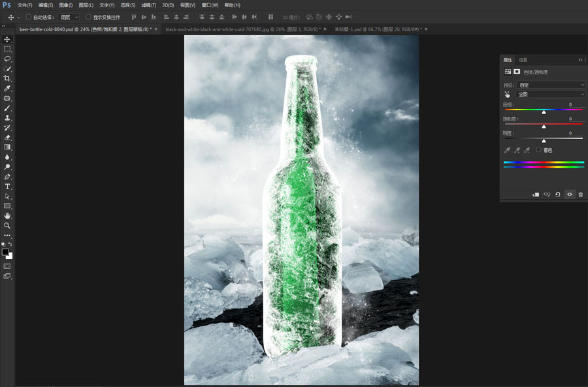Viewport: 588px width, 387px height.
Task: Open the 预设 preset dropdown
Action: pyautogui.click(x=549, y=85)
